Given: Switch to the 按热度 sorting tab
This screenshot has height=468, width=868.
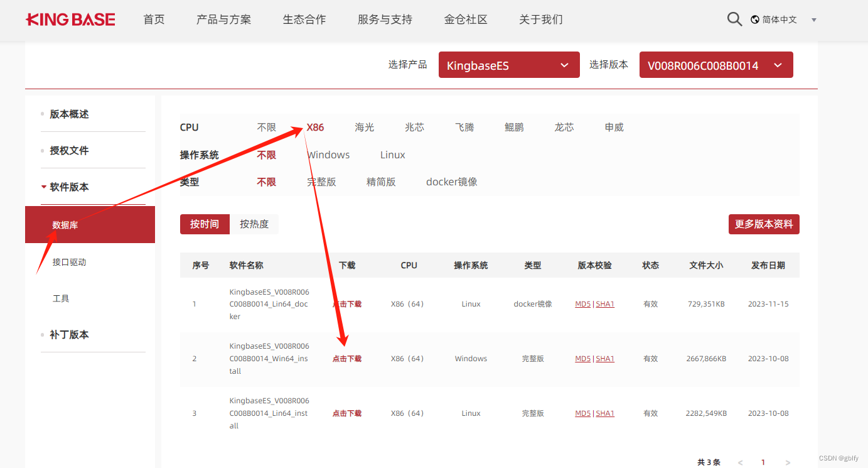Looking at the screenshot, I should 254,224.
